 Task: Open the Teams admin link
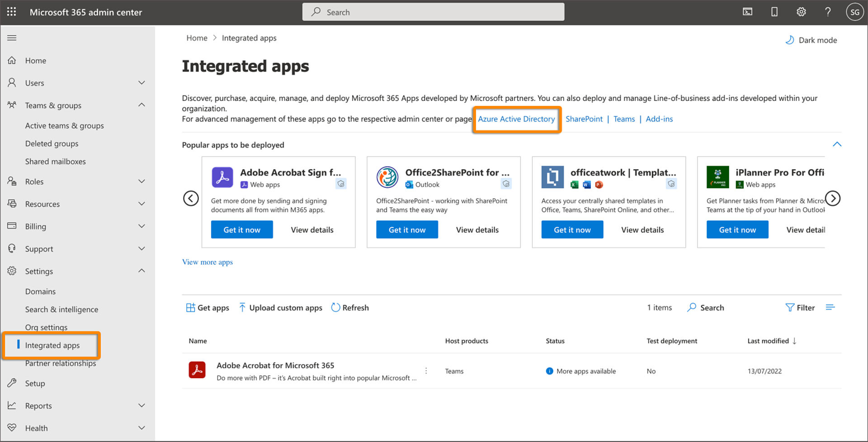(x=624, y=119)
